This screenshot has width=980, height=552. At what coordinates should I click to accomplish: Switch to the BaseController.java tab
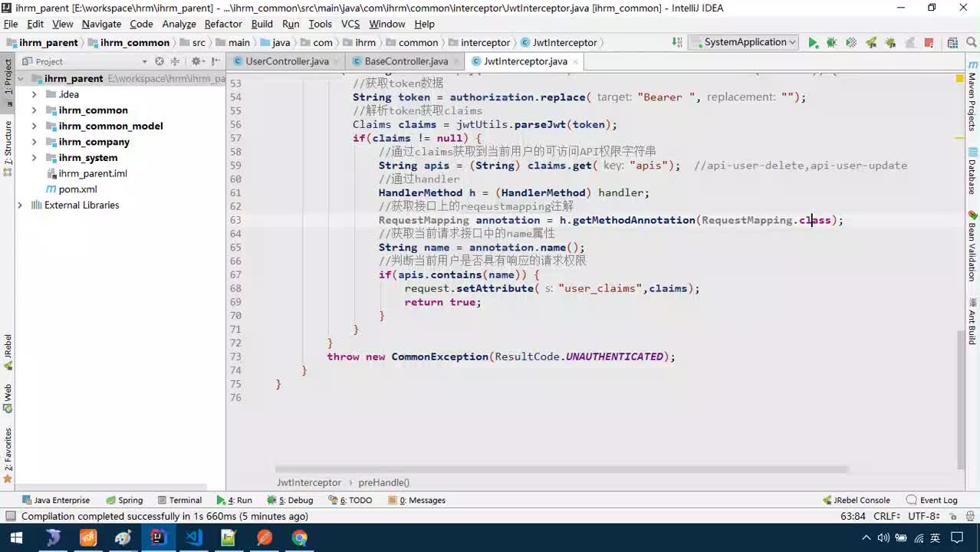406,61
